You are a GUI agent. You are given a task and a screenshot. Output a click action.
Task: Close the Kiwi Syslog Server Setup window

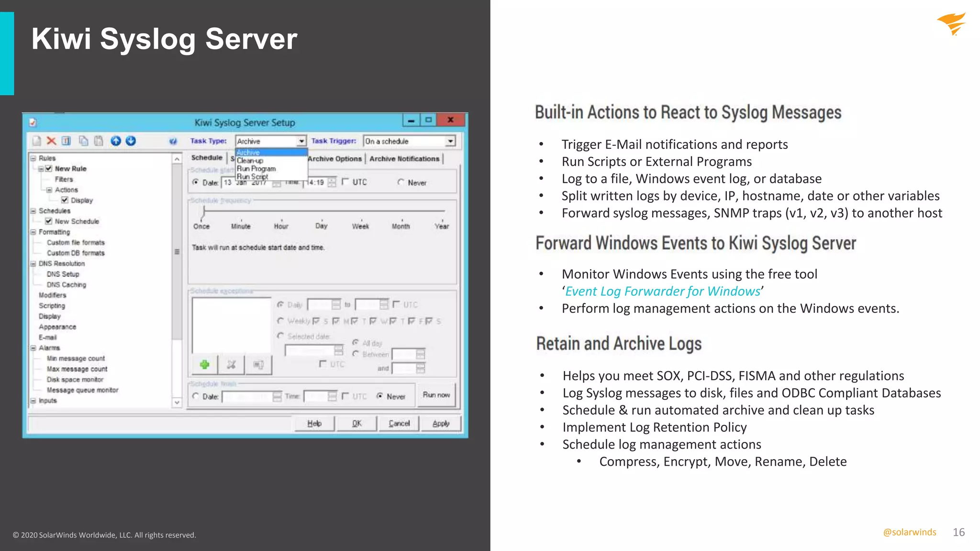coord(450,120)
